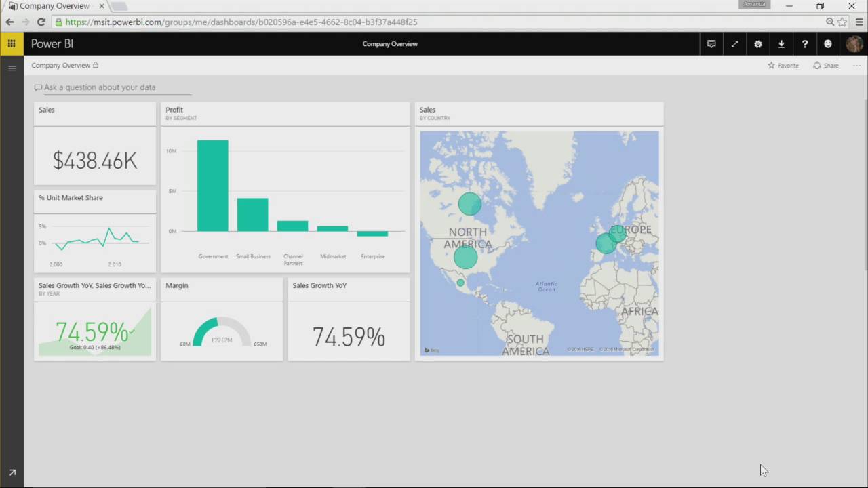
Task: Open the Office app launcher waffle icon
Action: pos(12,43)
